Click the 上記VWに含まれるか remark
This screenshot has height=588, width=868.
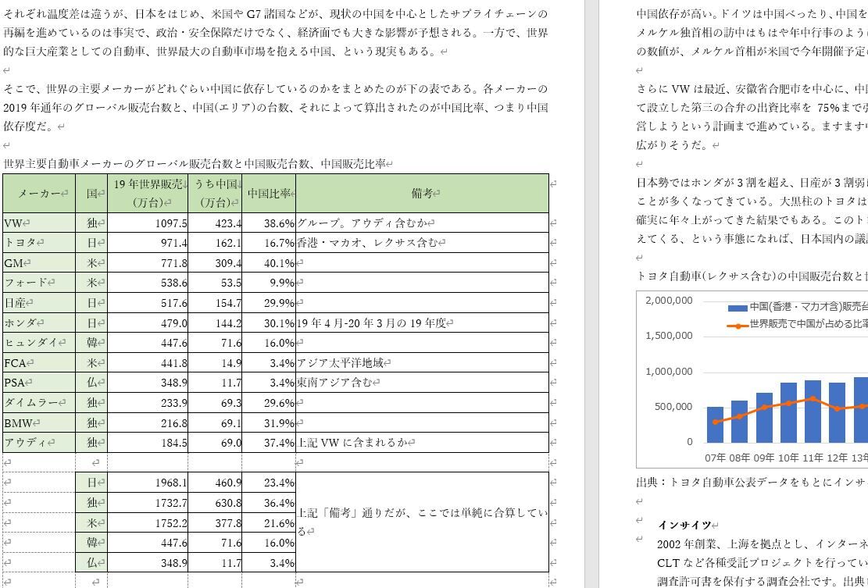(x=352, y=443)
